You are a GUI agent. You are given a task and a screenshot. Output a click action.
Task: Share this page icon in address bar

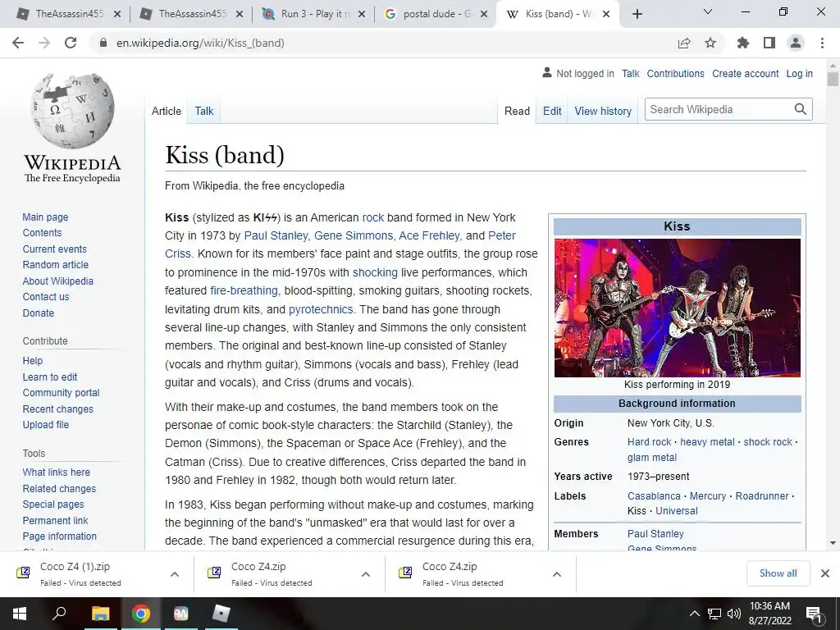click(x=684, y=43)
